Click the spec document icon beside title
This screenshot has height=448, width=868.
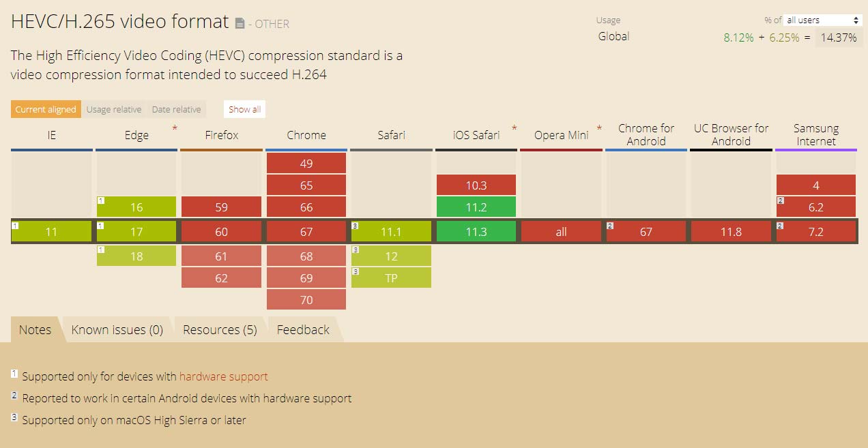click(x=240, y=24)
